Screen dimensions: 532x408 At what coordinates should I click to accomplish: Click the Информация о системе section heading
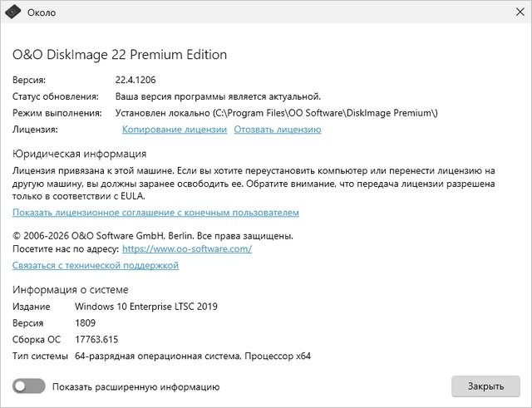71,289
